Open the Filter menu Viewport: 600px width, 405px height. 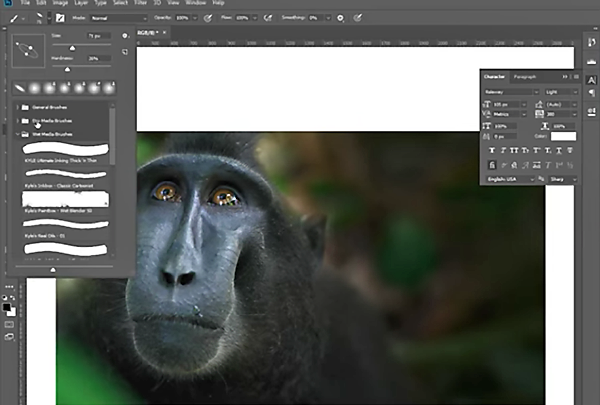point(140,3)
